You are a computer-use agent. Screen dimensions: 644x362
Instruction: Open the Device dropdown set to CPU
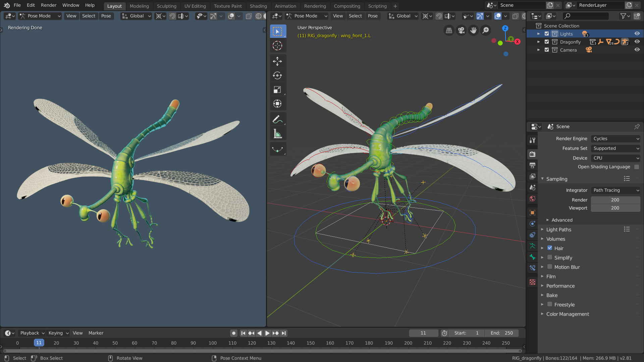(x=615, y=158)
